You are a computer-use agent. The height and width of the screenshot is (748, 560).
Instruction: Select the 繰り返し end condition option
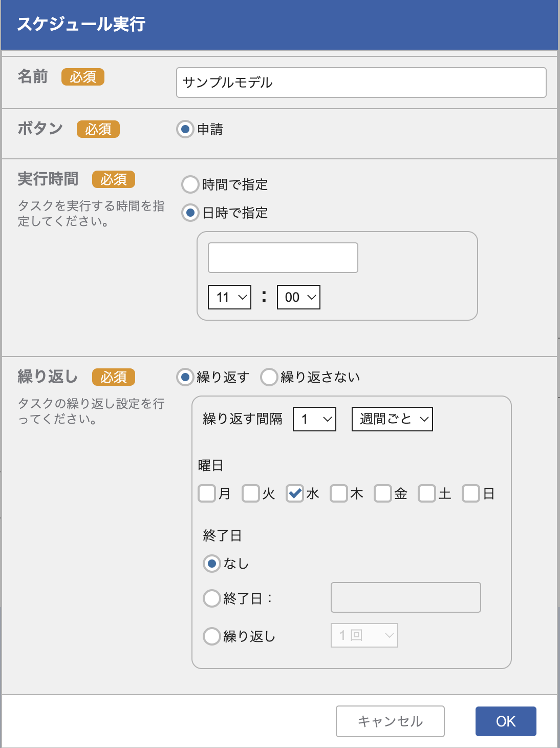(x=211, y=636)
